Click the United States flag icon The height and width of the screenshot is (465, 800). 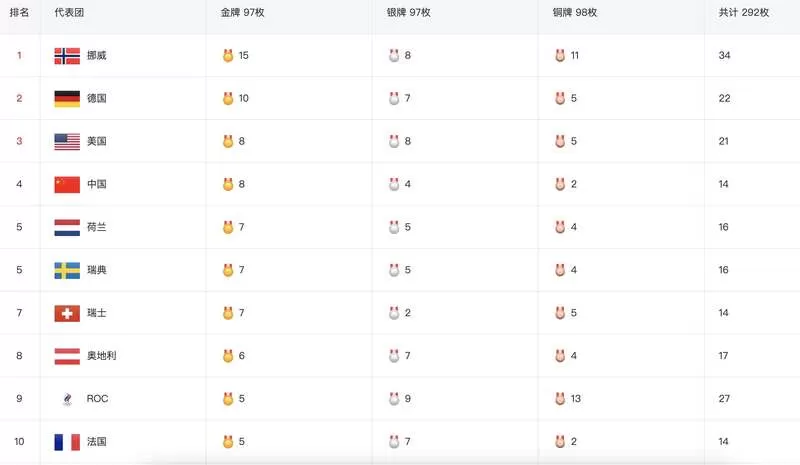[67, 141]
